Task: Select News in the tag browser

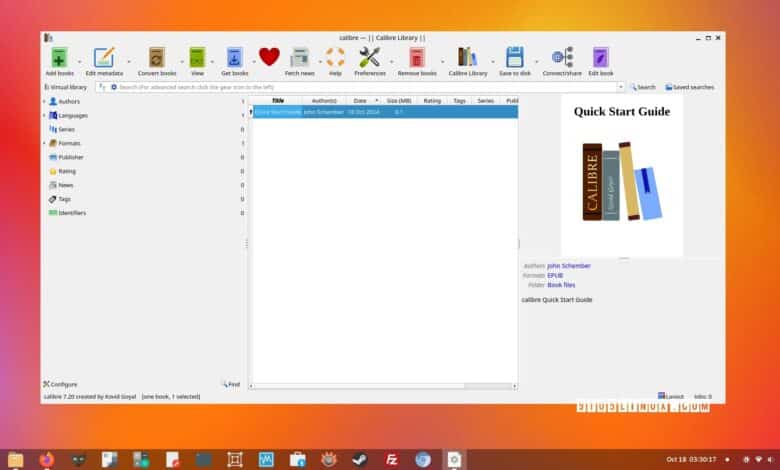Action: tap(65, 185)
